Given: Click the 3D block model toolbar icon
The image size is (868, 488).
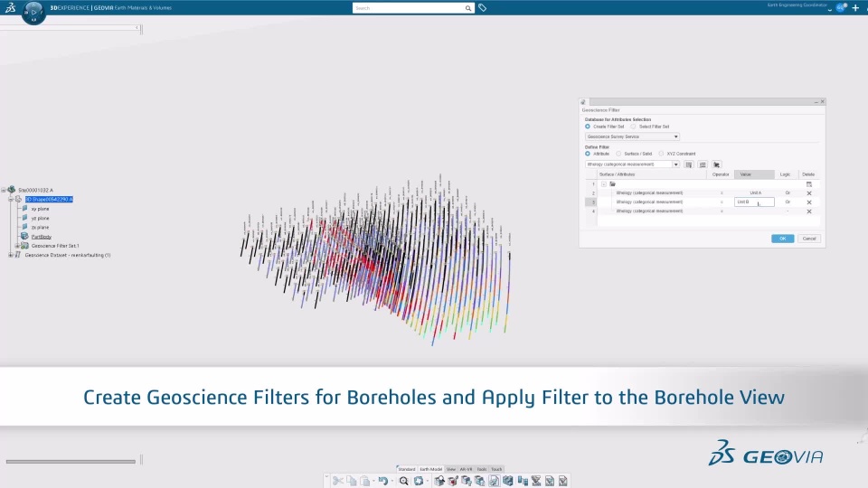Looking at the screenshot, I should 507,481.
